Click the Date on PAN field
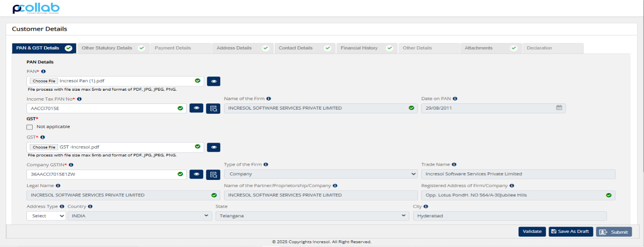 493,108
